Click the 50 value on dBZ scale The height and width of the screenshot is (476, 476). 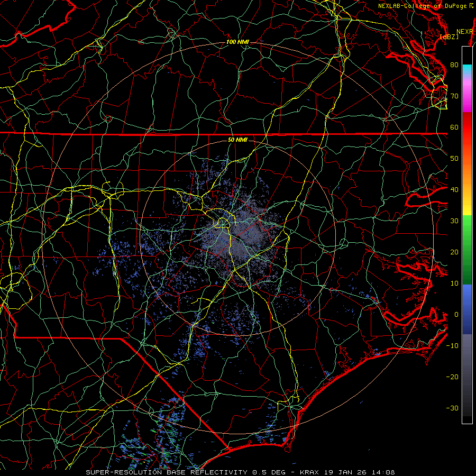[x=454, y=159]
